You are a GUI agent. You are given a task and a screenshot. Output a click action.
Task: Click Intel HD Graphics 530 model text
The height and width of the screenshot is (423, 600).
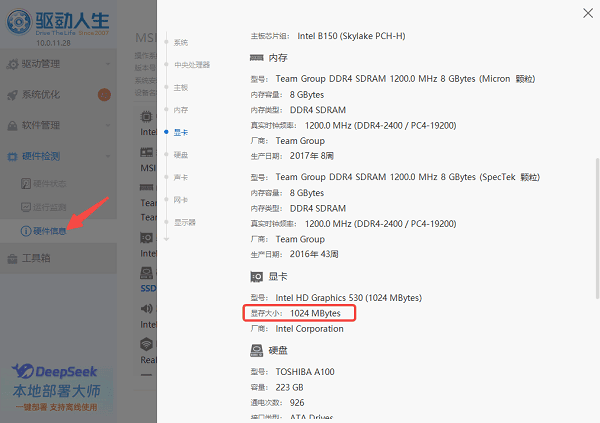click(x=348, y=298)
